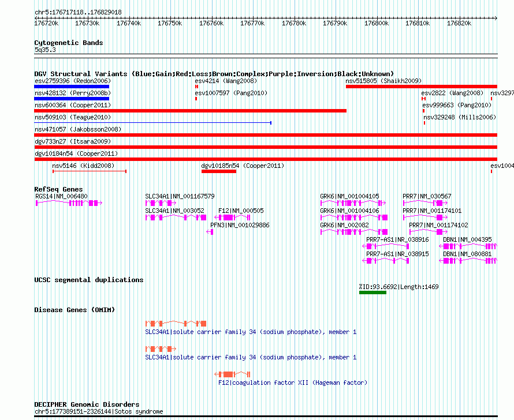Click the %ID:93.6692|Length:1469 label
Viewport: 514px width, 420px height.
point(399,287)
